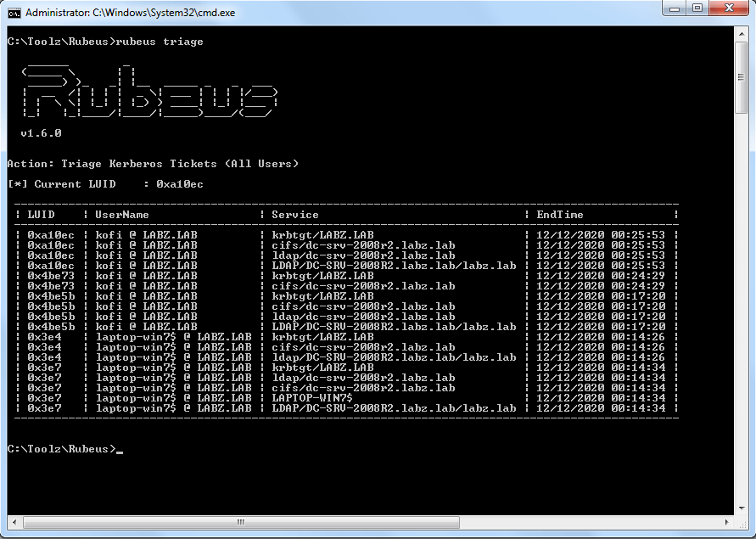Image resolution: width=756 pixels, height=539 pixels.
Task: Click the vertical scrollbar down arrow
Action: [741, 508]
